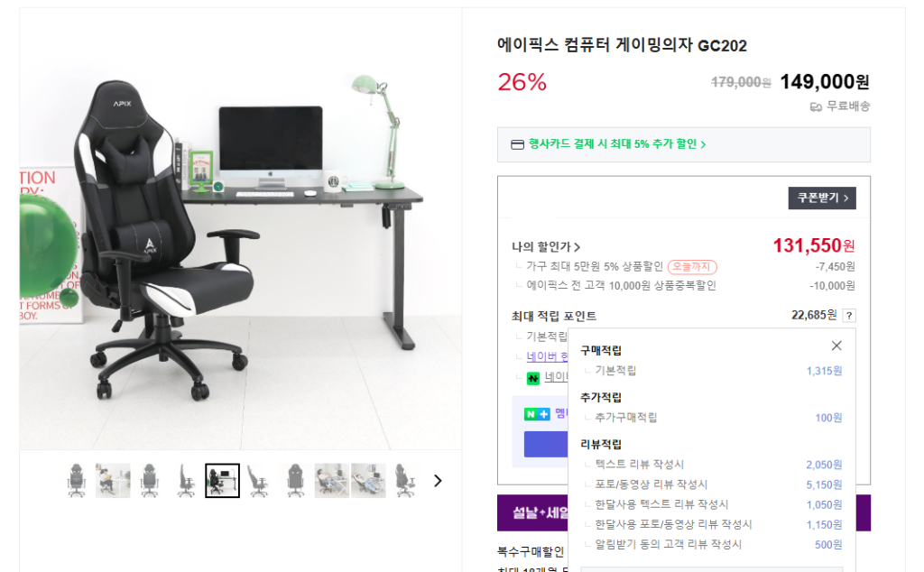The width and height of the screenshot is (924, 572).
Task: Select the currently highlighted desk-scene thumbnail
Action: pos(222,481)
